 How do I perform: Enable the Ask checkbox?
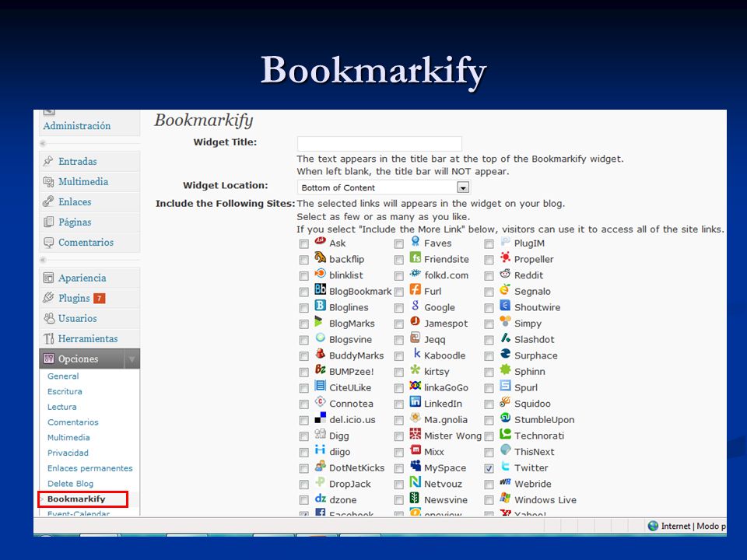pyautogui.click(x=304, y=243)
